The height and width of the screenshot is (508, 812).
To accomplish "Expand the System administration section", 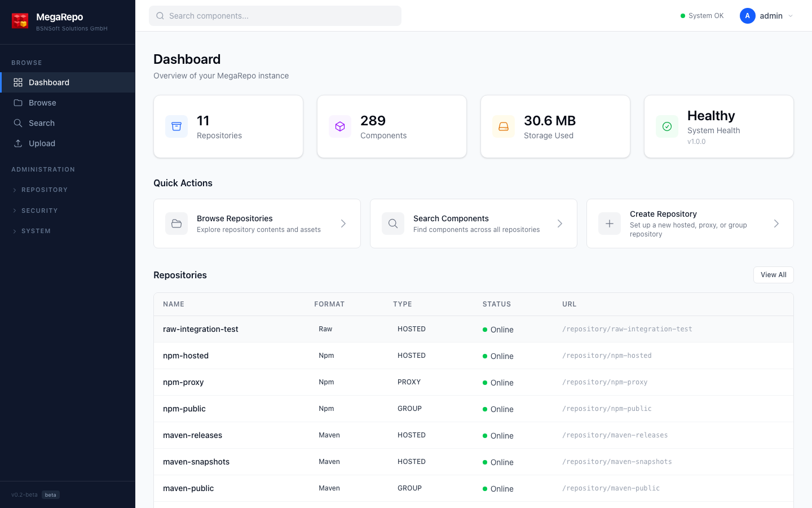I will 36,231.
